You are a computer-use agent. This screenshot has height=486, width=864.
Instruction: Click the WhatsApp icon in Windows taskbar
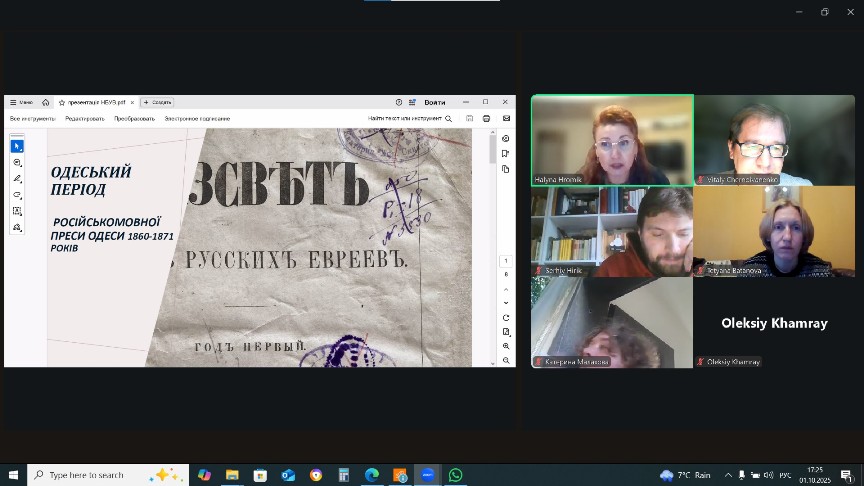point(456,475)
